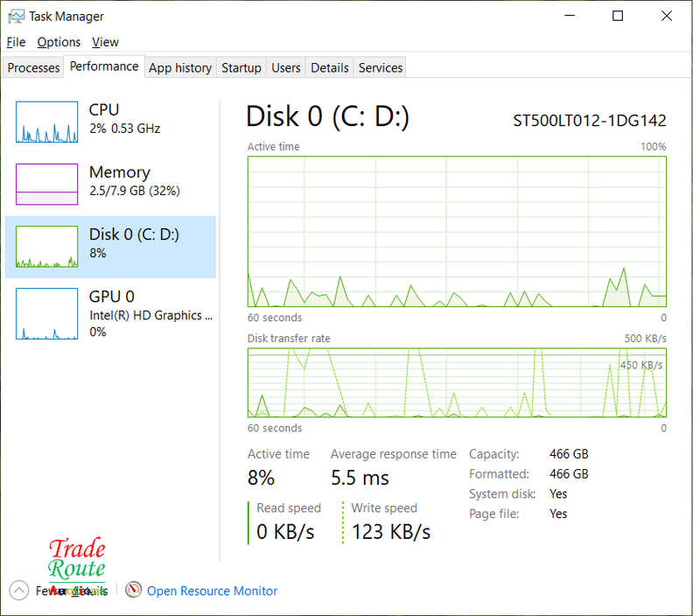Go to the Startup tab
This screenshot has width=700, height=616.
(x=241, y=67)
